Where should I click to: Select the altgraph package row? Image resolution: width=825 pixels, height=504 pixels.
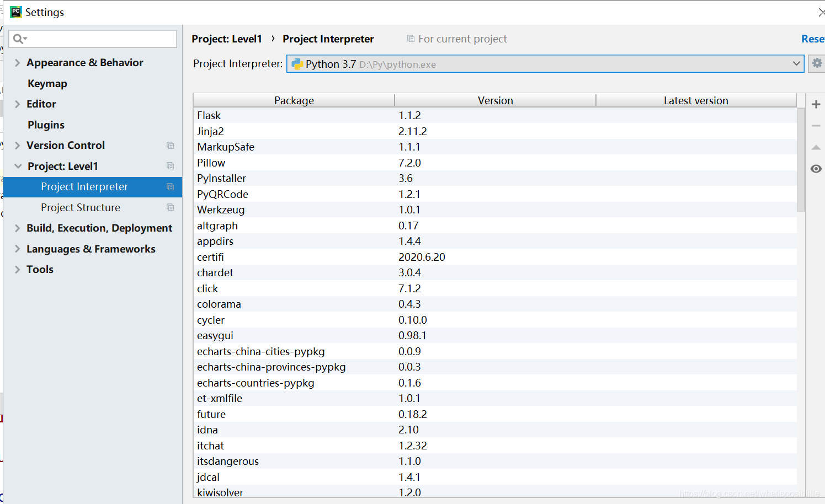click(x=495, y=226)
